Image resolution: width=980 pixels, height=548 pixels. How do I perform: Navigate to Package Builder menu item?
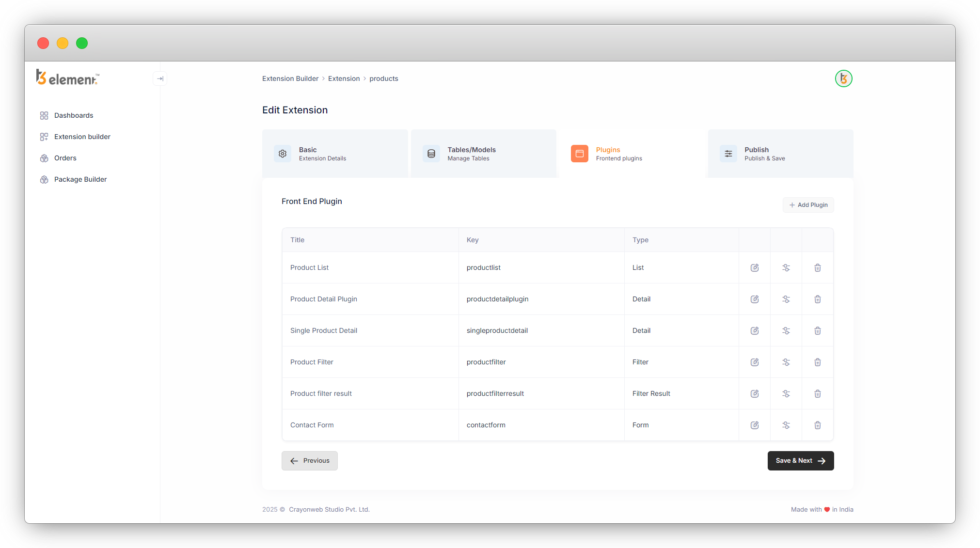point(80,179)
